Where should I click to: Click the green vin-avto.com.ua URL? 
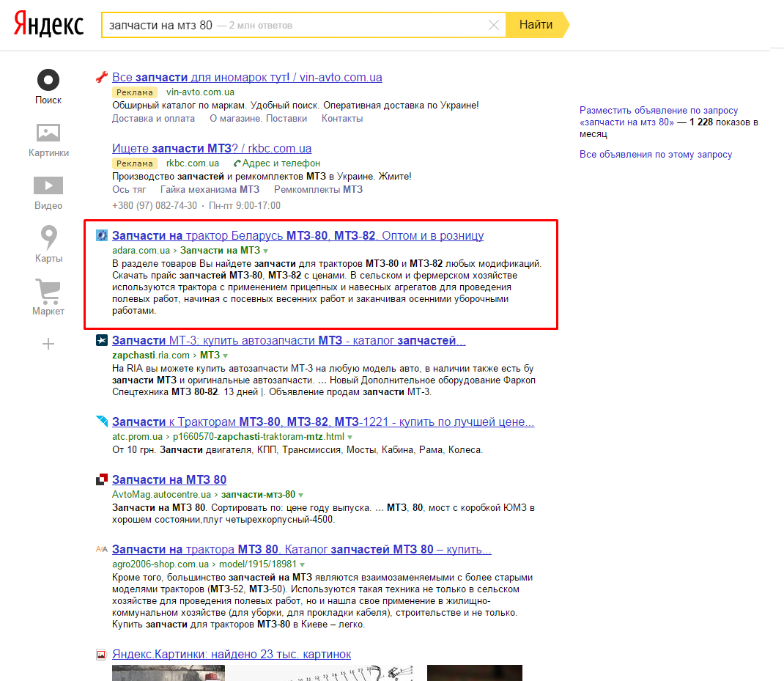[200, 92]
